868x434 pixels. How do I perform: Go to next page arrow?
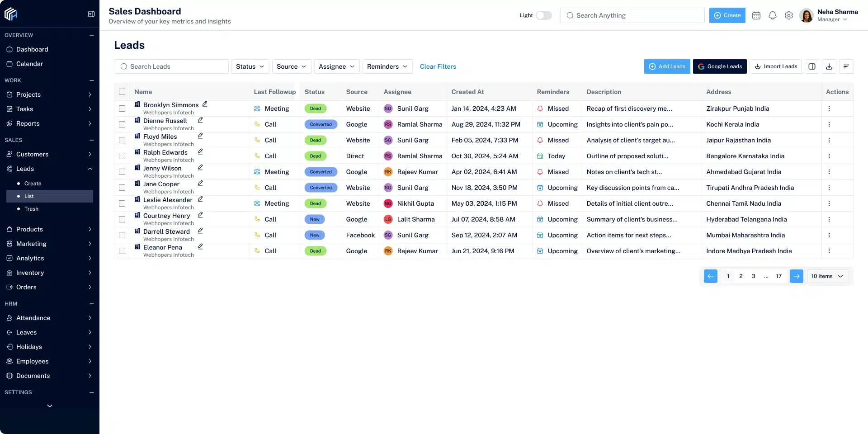point(797,276)
